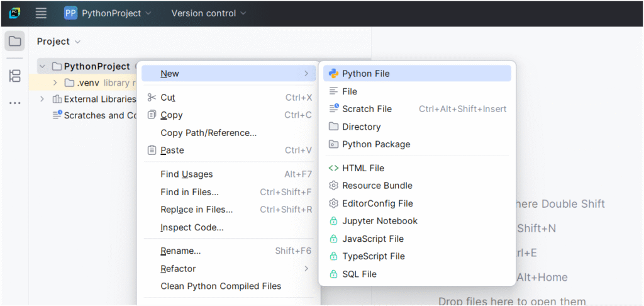Click the Scratches and Consoles icon

coord(57,115)
